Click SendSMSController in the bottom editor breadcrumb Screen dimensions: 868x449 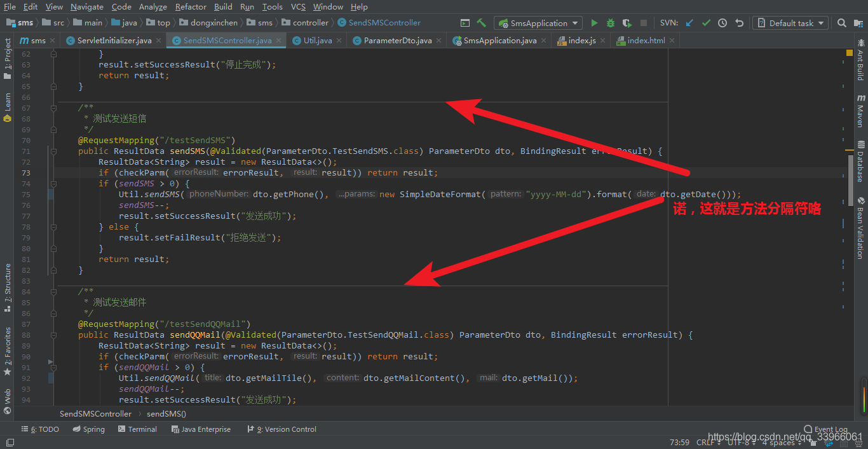point(95,413)
